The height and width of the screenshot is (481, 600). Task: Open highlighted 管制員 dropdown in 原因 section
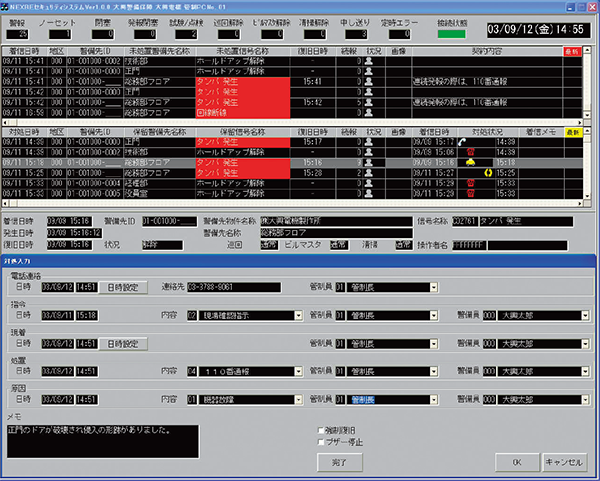tap(434, 400)
